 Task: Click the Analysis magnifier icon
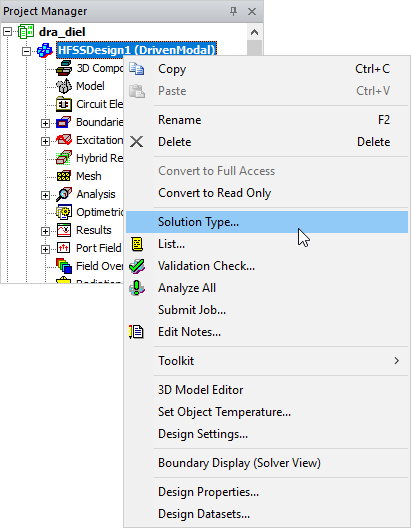[x=64, y=194]
